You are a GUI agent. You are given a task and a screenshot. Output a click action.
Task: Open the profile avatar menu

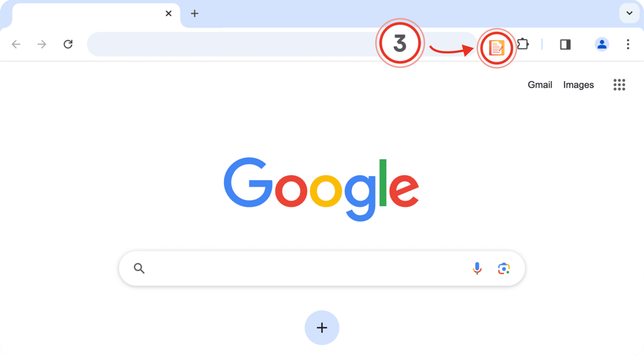pos(602,45)
